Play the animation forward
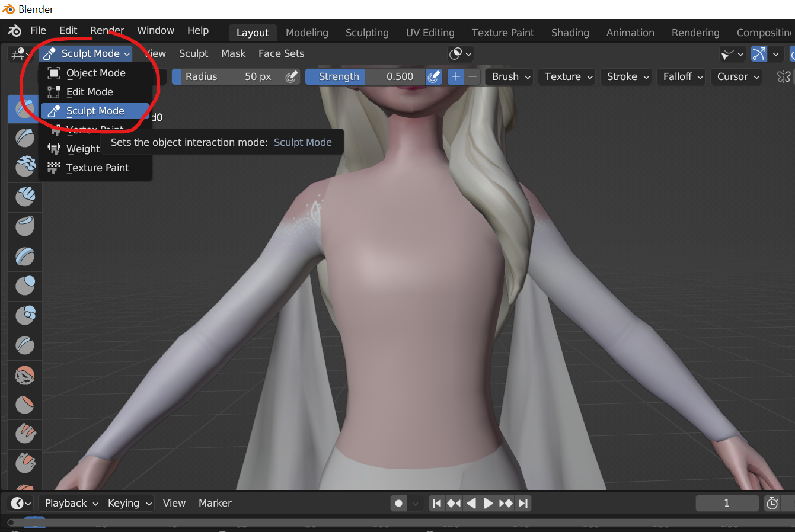Screen dimensions: 795x532 489,504
